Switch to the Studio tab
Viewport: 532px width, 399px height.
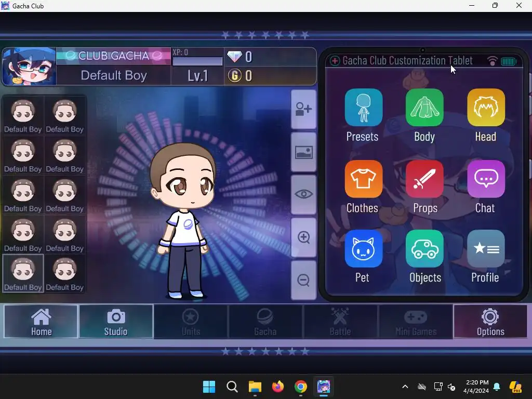(116, 322)
